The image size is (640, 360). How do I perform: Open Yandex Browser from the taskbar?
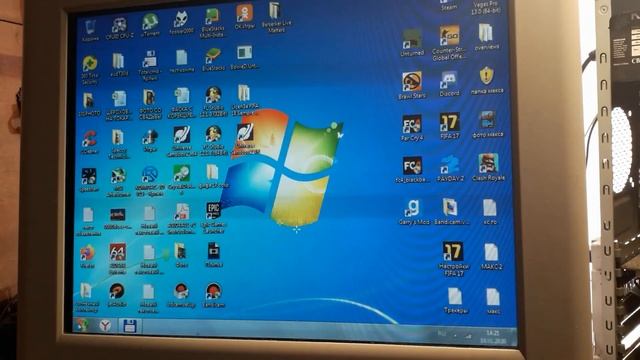coord(106,326)
